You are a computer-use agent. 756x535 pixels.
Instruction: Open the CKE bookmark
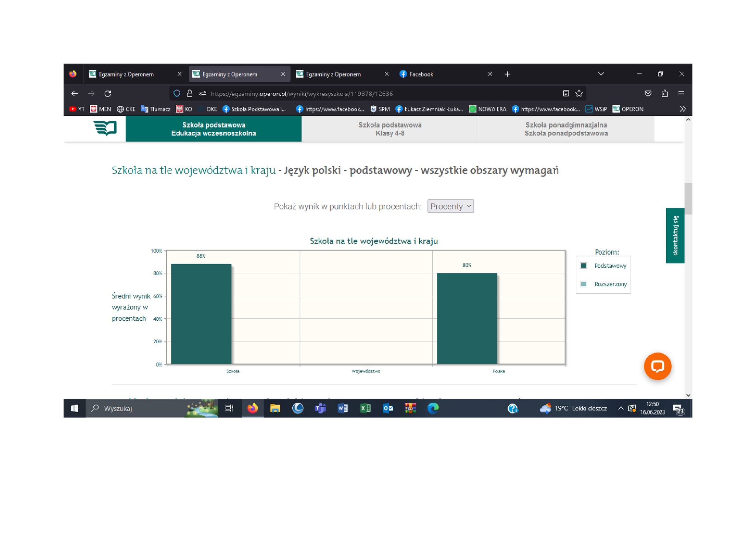(126, 109)
